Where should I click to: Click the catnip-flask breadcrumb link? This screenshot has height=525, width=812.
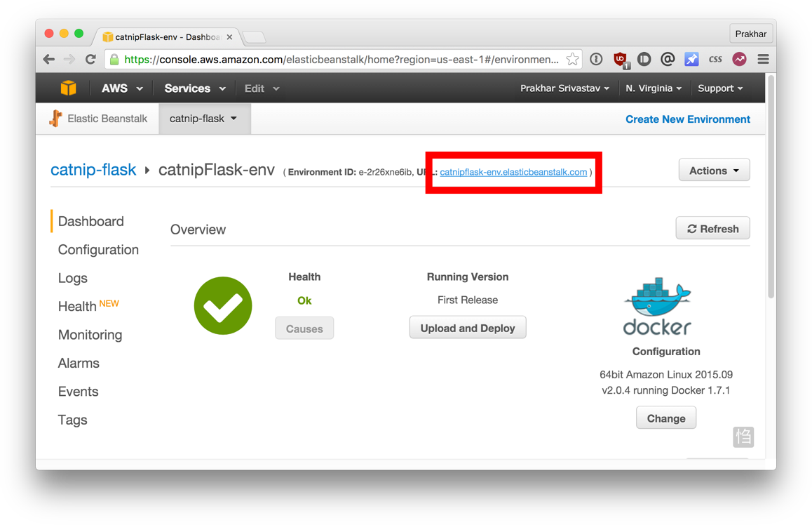click(x=93, y=169)
